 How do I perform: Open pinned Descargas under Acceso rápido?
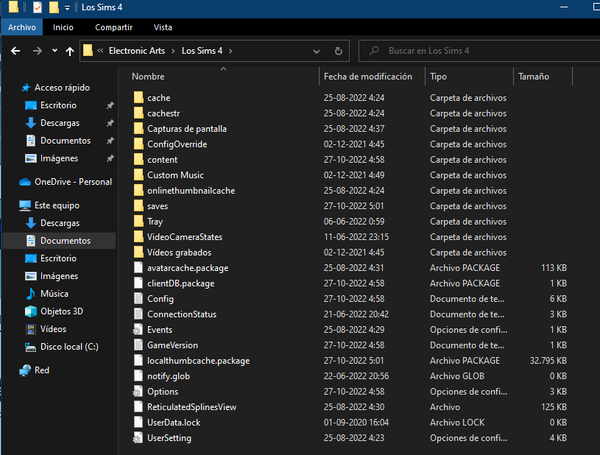pos(60,123)
